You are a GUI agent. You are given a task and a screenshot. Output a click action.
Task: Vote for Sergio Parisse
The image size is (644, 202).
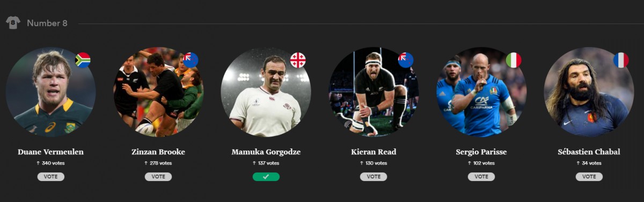coord(481,176)
